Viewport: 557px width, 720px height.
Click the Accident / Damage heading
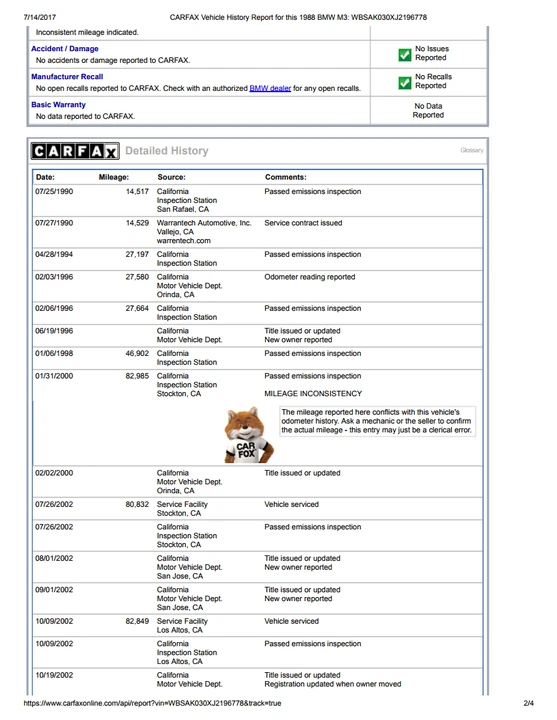pyautogui.click(x=65, y=49)
